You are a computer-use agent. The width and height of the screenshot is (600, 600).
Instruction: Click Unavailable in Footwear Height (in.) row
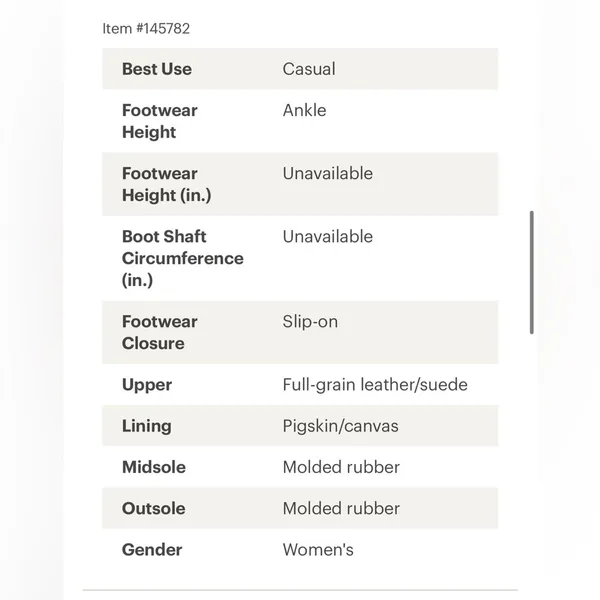[x=328, y=173]
